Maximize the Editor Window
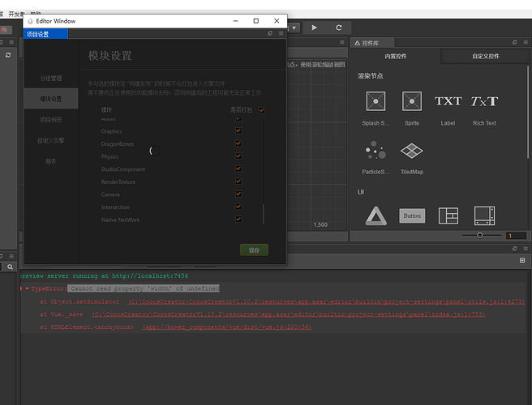The height and width of the screenshot is (405, 532). tap(256, 21)
